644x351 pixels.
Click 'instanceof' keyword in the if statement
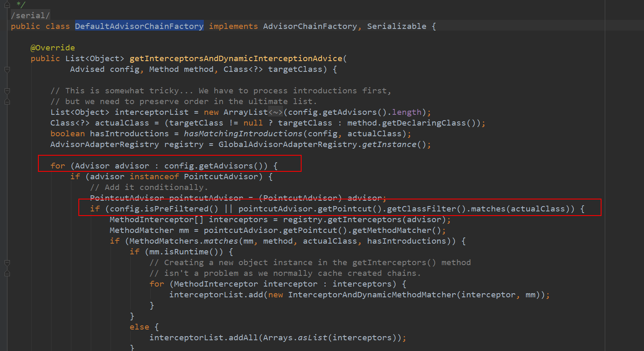(154, 176)
